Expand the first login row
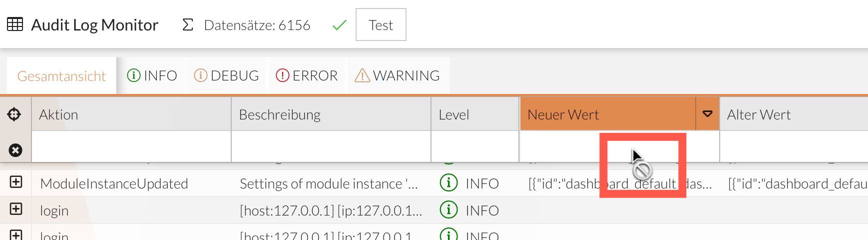 pyautogui.click(x=16, y=209)
